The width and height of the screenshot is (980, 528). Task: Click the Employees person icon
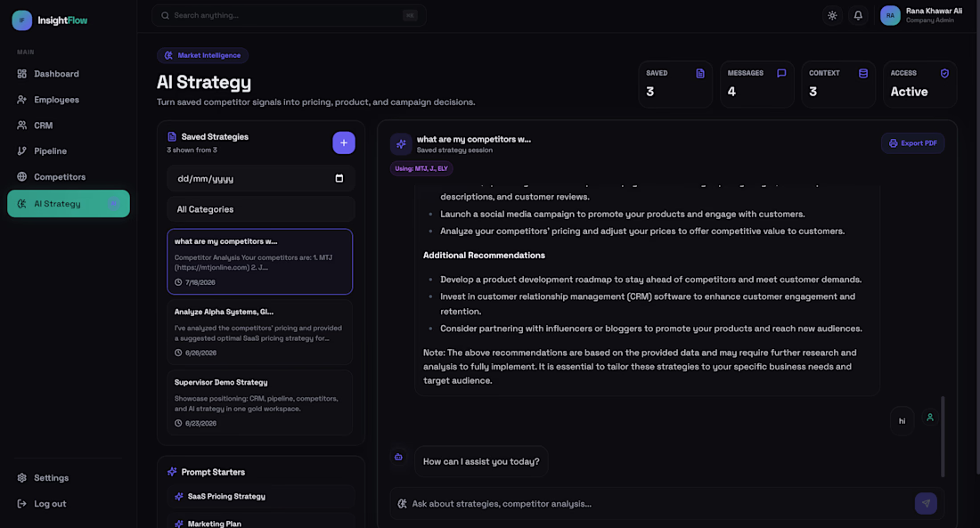[x=22, y=100]
